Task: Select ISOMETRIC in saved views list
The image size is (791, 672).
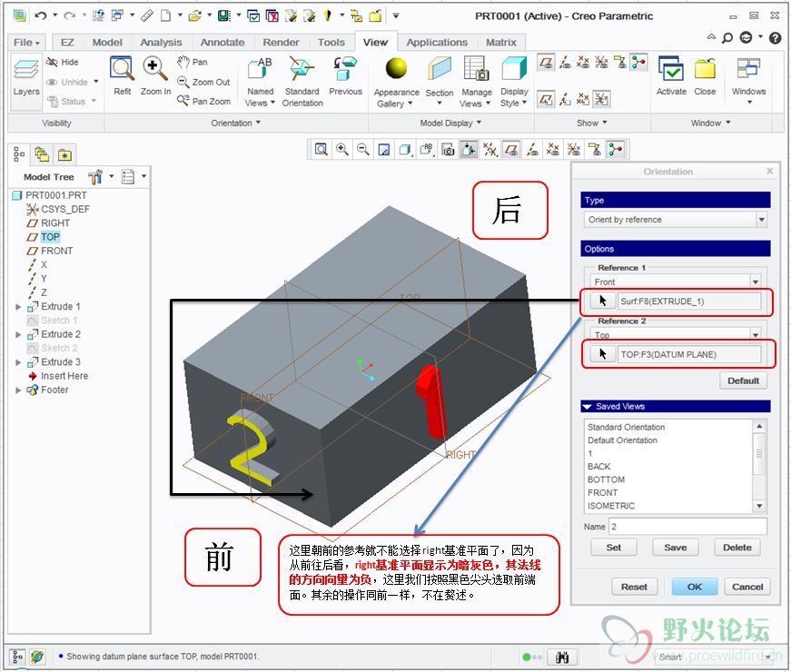Action: tap(611, 506)
